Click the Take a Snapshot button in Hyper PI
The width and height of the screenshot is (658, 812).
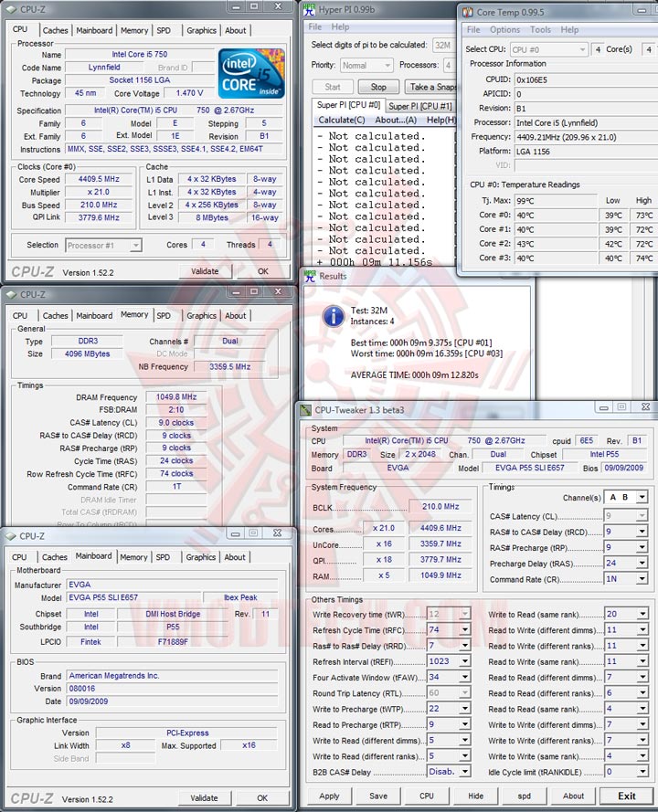pos(431,88)
